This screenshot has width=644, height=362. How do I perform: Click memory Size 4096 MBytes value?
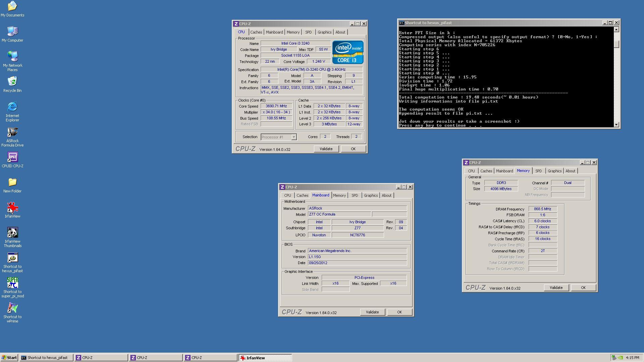tap(501, 189)
